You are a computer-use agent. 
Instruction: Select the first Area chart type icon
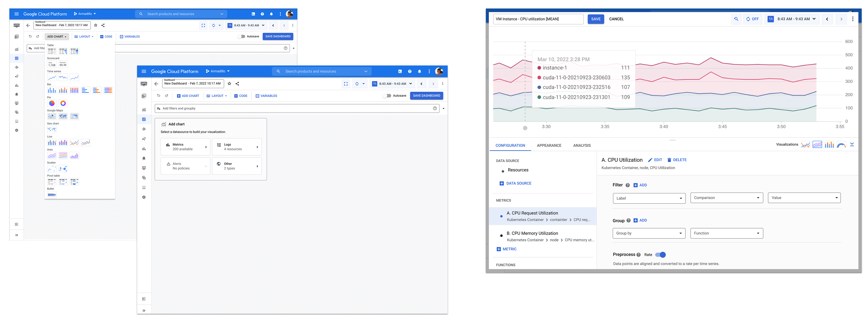pos(52,156)
